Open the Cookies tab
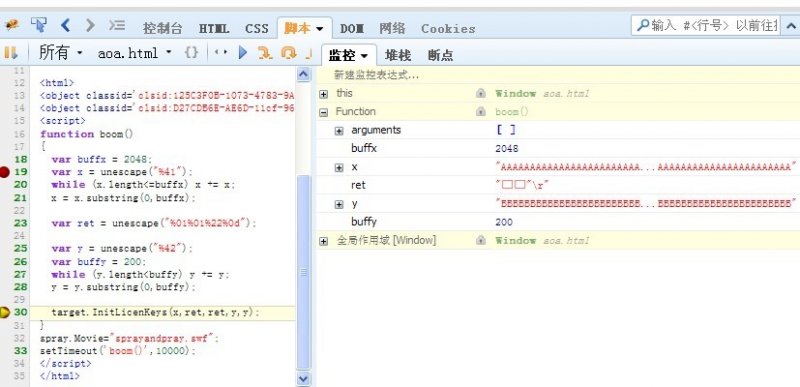This screenshot has width=800, height=387. click(x=448, y=29)
